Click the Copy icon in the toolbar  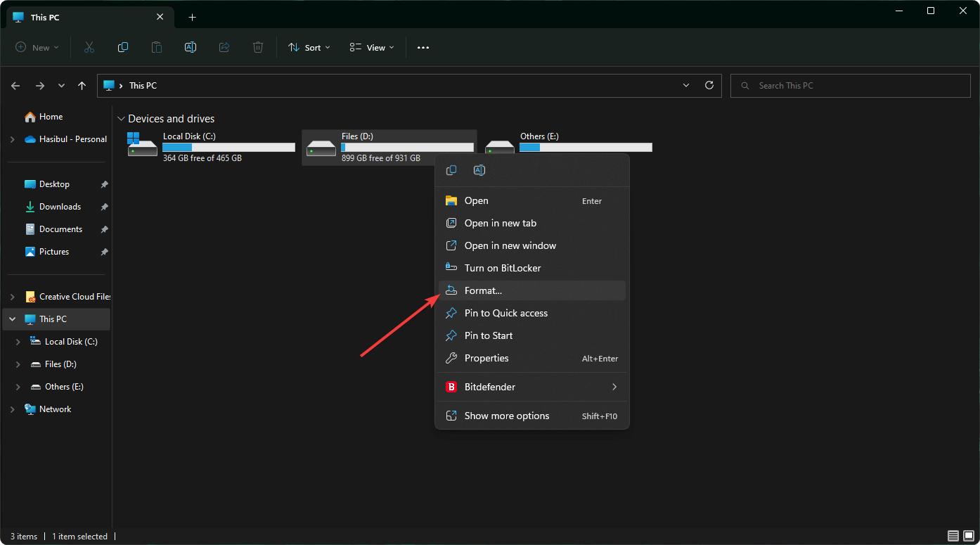pos(123,47)
